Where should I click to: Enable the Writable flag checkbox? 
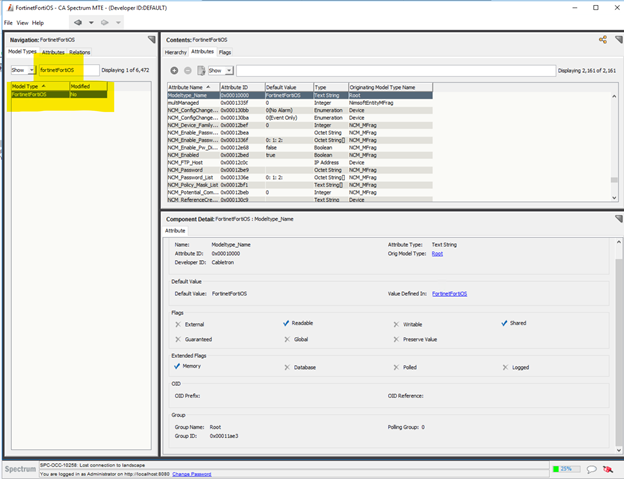396,323
